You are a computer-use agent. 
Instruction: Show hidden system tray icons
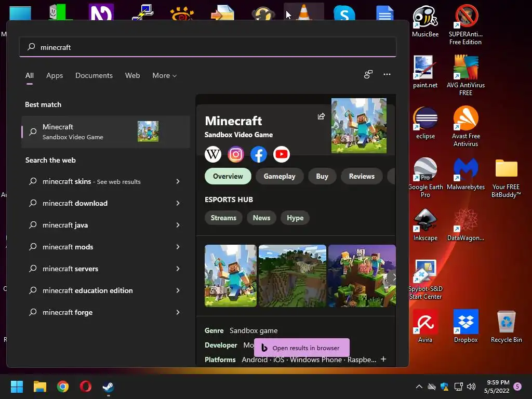tap(419, 387)
